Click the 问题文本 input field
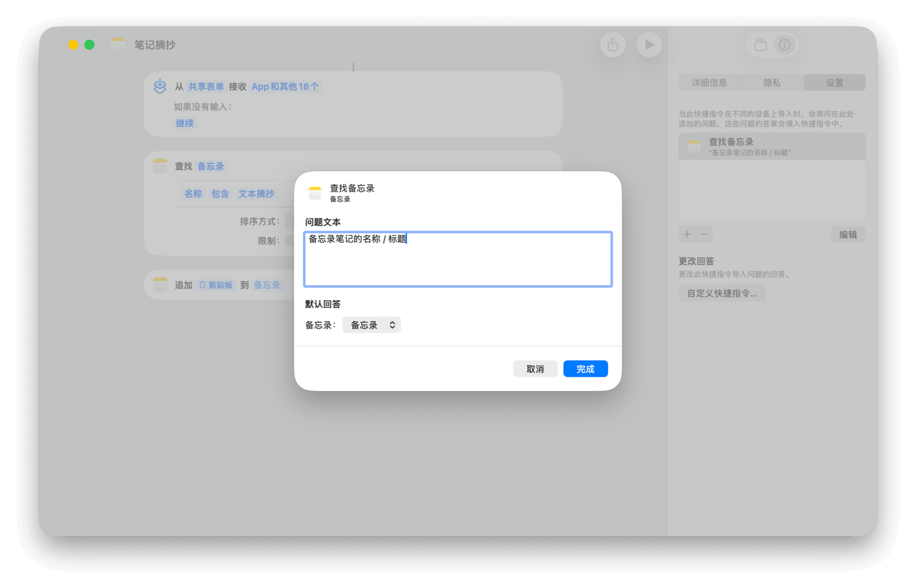Image resolution: width=916 pixels, height=588 pixels. click(x=457, y=259)
